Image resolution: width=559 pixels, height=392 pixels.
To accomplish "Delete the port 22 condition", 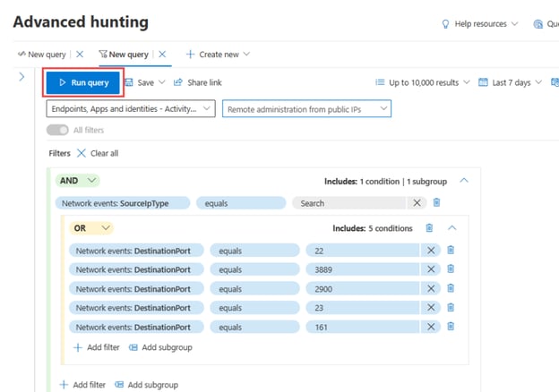I will (451, 250).
